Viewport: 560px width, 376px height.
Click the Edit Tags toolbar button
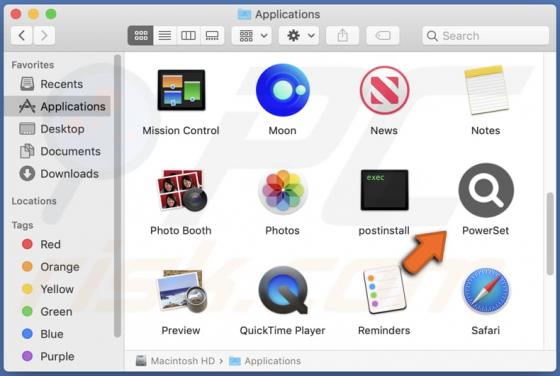pyautogui.click(x=382, y=35)
